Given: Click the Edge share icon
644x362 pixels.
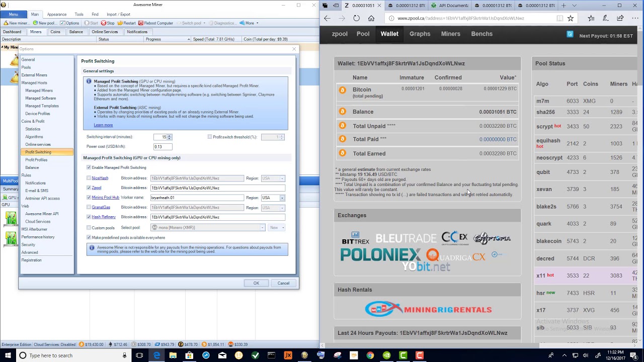Looking at the screenshot, I should 620,18.
